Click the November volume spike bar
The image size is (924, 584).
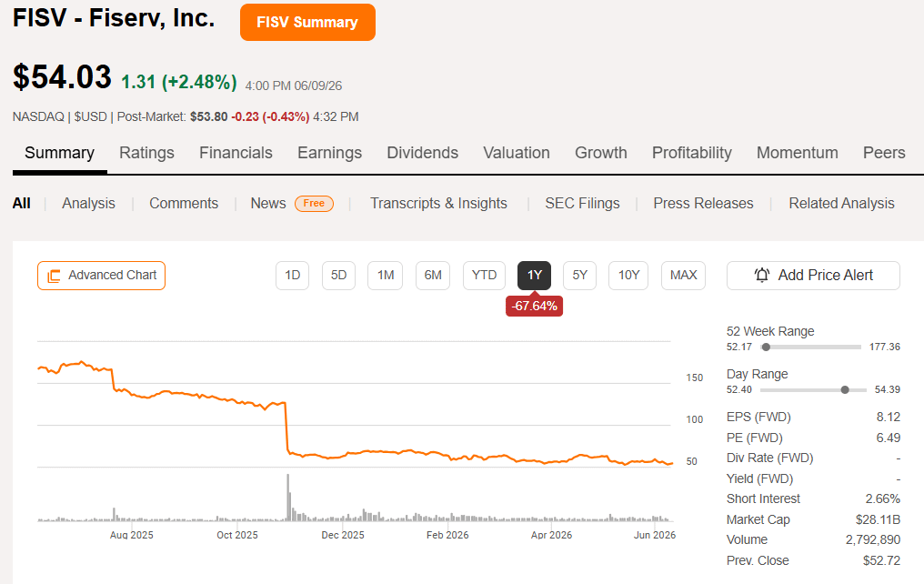point(288,498)
